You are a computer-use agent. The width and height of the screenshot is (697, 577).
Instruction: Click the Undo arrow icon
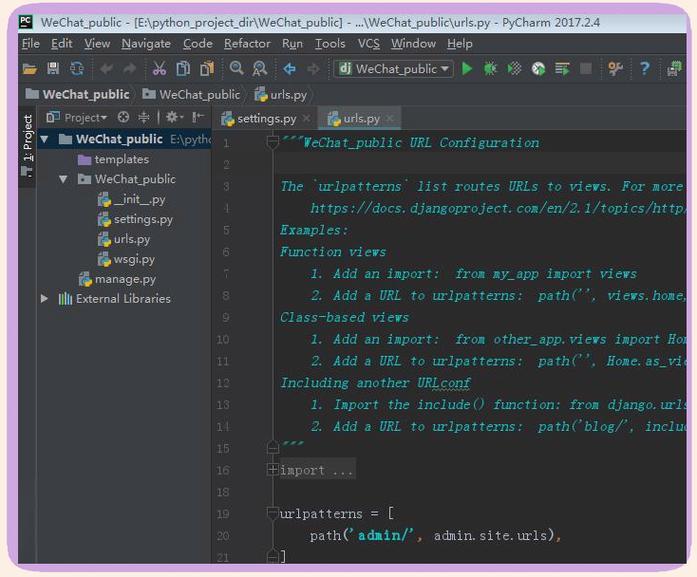coord(106,69)
